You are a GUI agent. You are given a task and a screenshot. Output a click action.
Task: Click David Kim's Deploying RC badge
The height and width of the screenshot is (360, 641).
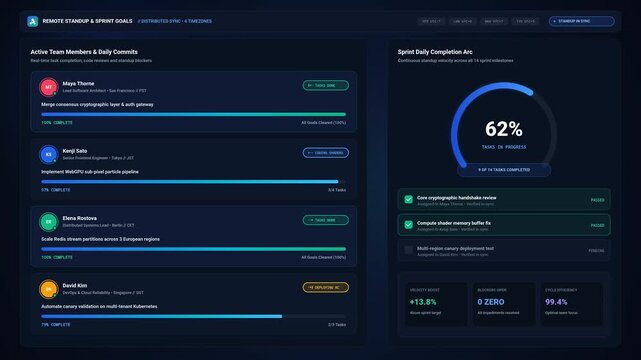pyautogui.click(x=326, y=287)
